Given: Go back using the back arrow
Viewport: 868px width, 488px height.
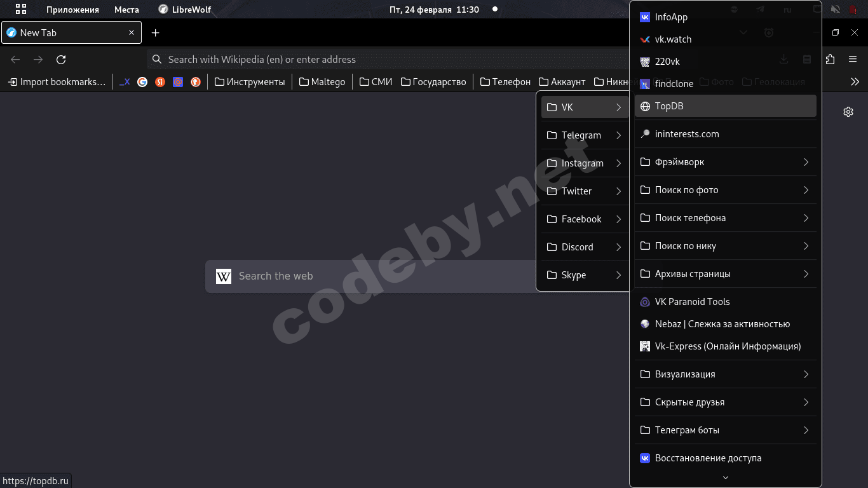Looking at the screenshot, I should pos(15,60).
